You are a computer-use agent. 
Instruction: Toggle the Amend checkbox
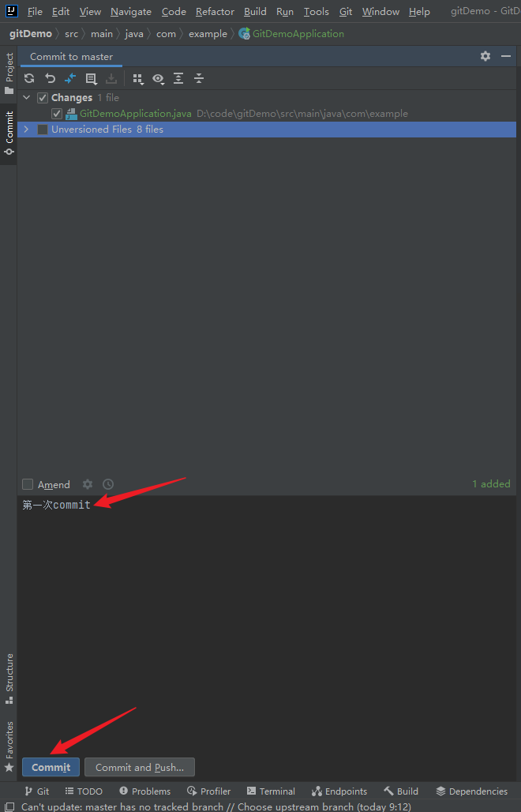point(28,485)
